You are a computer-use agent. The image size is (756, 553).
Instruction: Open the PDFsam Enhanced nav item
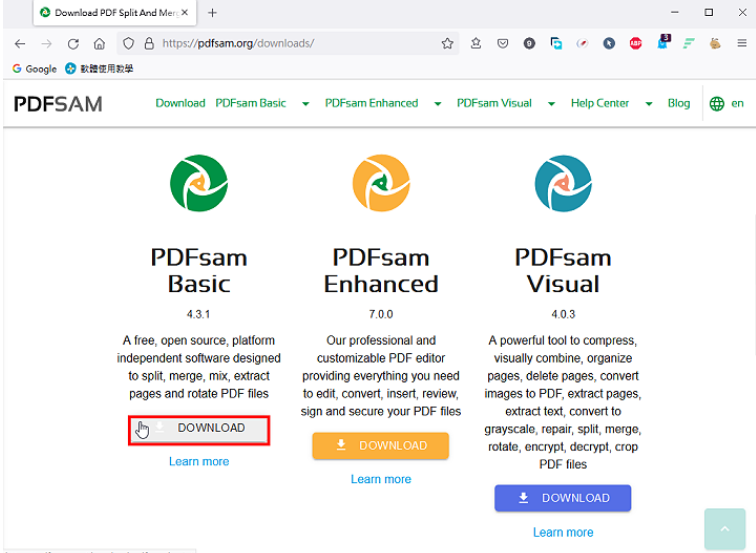pyautogui.click(x=371, y=103)
